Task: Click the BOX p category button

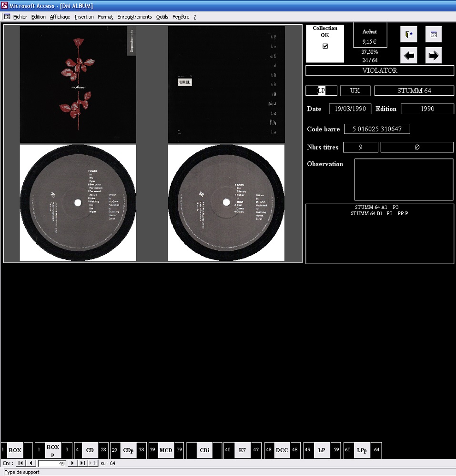Action: click(52, 450)
